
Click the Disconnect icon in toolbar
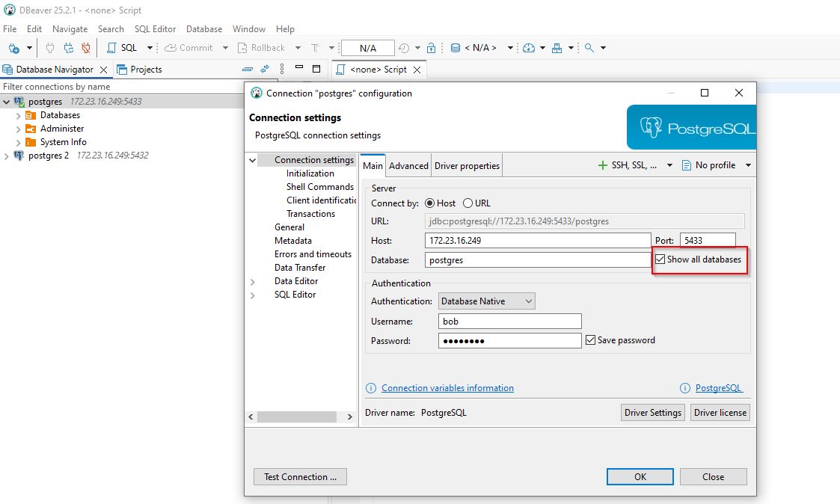click(x=85, y=48)
